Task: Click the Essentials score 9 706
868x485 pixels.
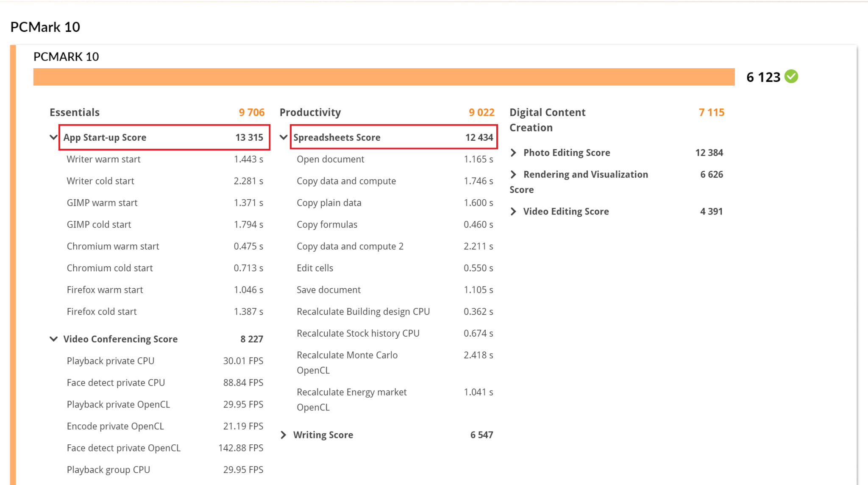Action: pos(252,112)
